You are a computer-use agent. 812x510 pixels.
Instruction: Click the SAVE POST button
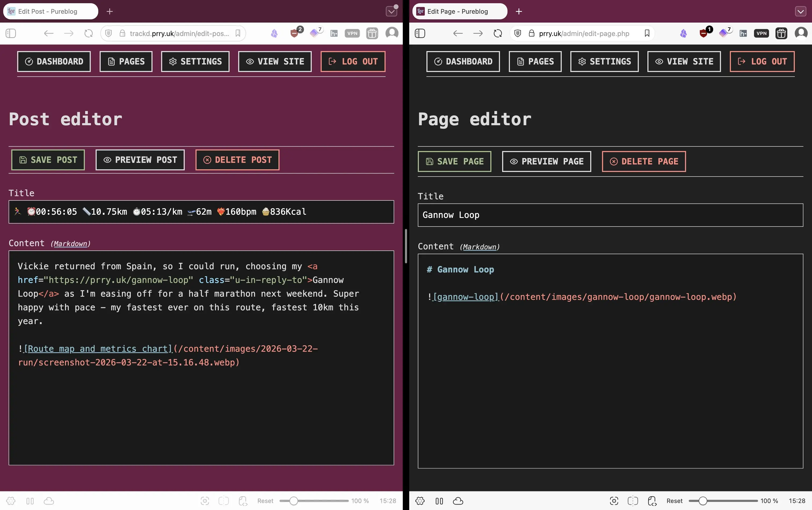click(48, 160)
